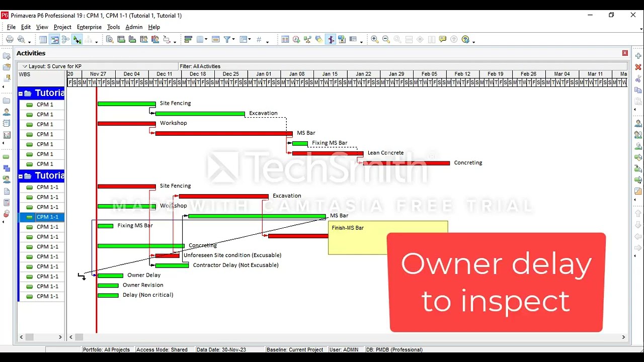
Task: Click the Filter funnel icon
Action: [x=227, y=39]
